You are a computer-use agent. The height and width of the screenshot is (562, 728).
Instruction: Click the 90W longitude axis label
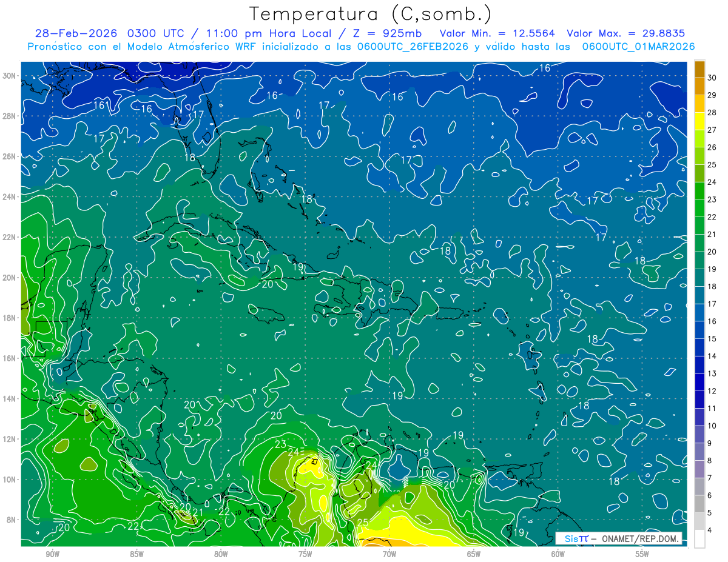(52, 554)
